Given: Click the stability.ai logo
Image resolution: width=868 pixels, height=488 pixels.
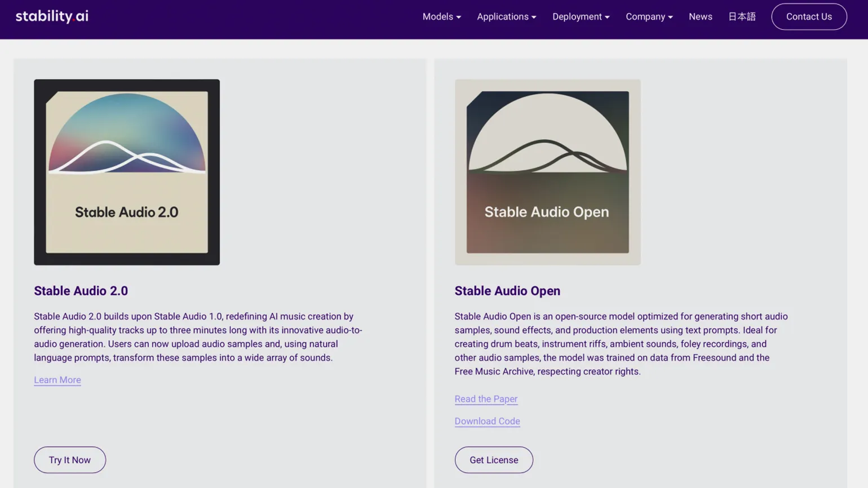Looking at the screenshot, I should click(x=52, y=16).
